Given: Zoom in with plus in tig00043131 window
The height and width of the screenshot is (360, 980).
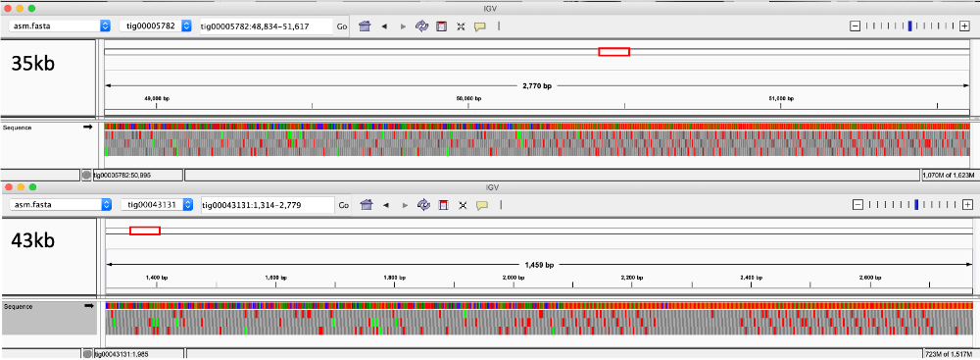Looking at the screenshot, I should click(967, 205).
